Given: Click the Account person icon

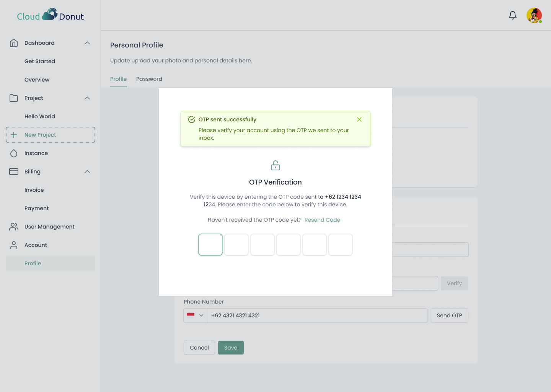Looking at the screenshot, I should pos(14,245).
